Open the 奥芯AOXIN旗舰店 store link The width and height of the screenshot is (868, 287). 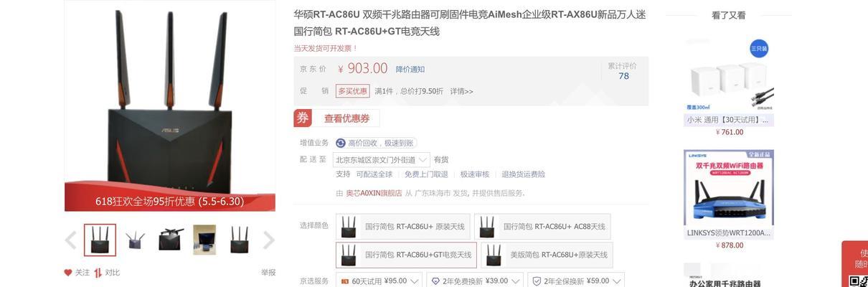(x=374, y=193)
